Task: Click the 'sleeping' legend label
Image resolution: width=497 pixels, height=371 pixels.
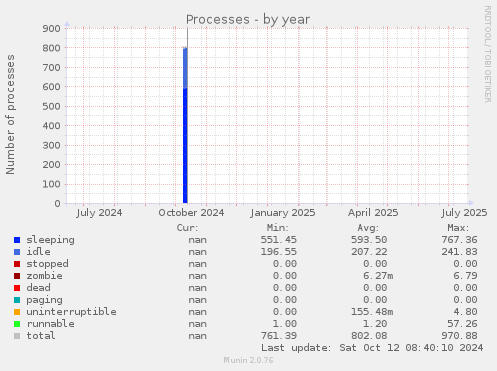Action: tap(50, 240)
